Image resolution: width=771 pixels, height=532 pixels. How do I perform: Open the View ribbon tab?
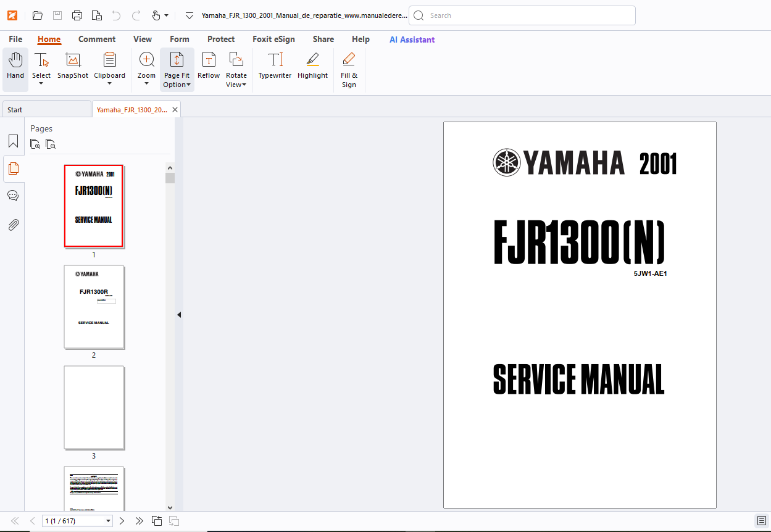point(143,39)
